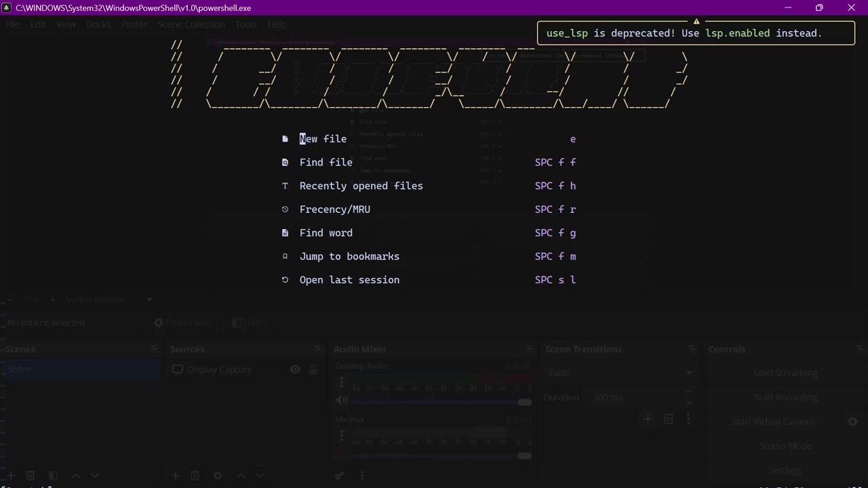Open the Scene Collection menu
Viewport: 868px width, 488px height.
[x=191, y=24]
